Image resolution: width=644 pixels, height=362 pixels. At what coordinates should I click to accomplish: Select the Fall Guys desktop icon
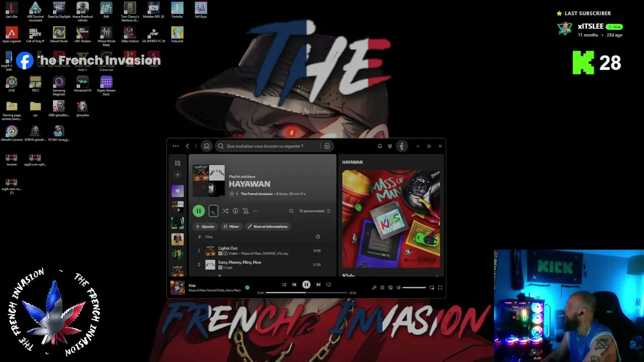[x=201, y=11]
